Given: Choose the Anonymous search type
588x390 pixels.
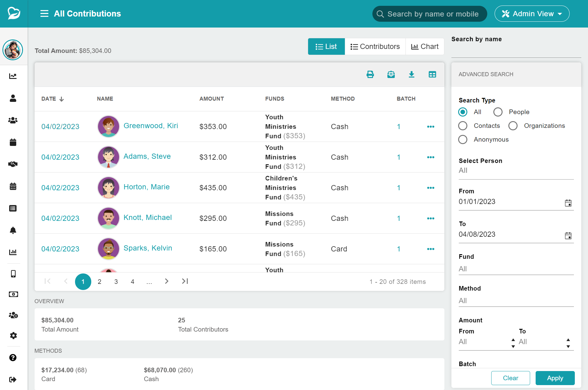Looking at the screenshot, I should (463, 139).
